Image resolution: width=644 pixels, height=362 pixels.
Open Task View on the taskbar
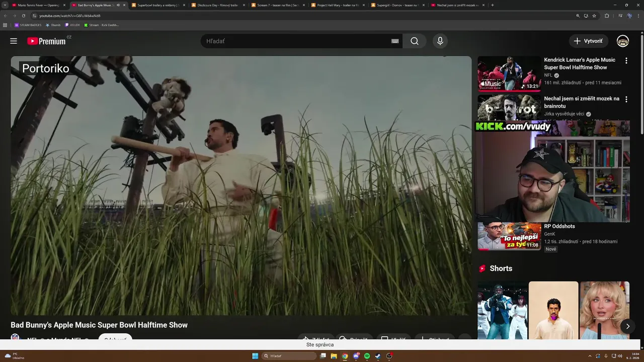pos(323,356)
